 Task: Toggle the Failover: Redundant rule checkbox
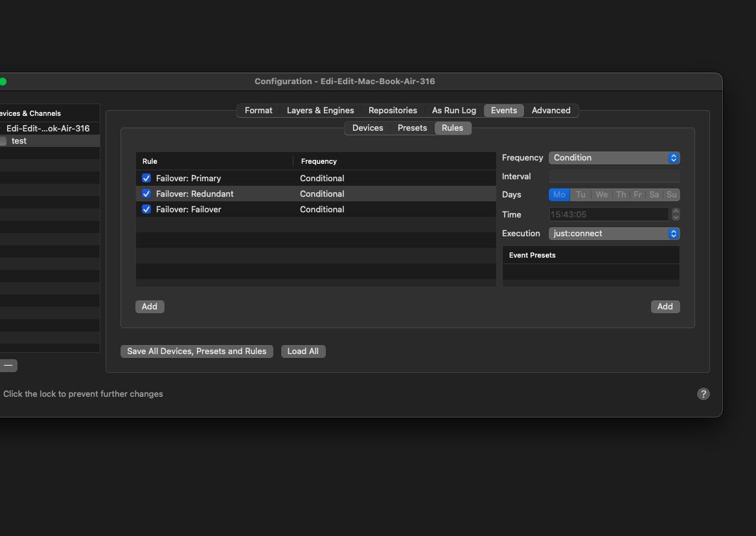tap(146, 194)
